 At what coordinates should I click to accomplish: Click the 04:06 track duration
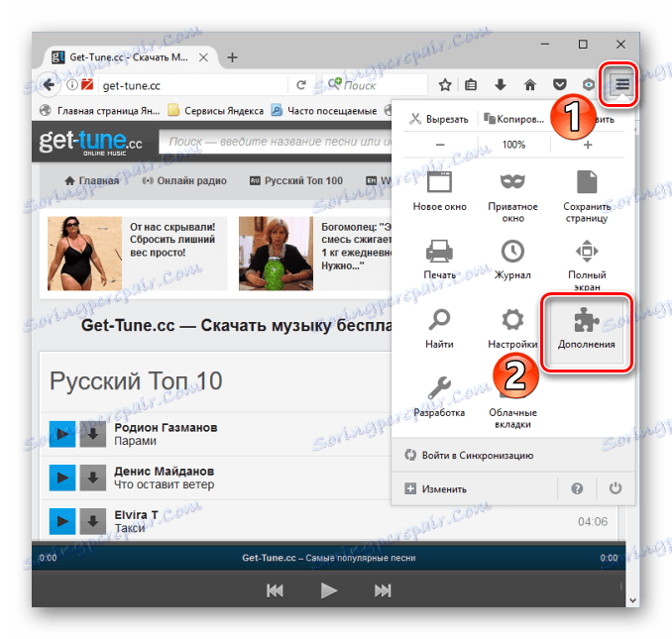tap(593, 521)
